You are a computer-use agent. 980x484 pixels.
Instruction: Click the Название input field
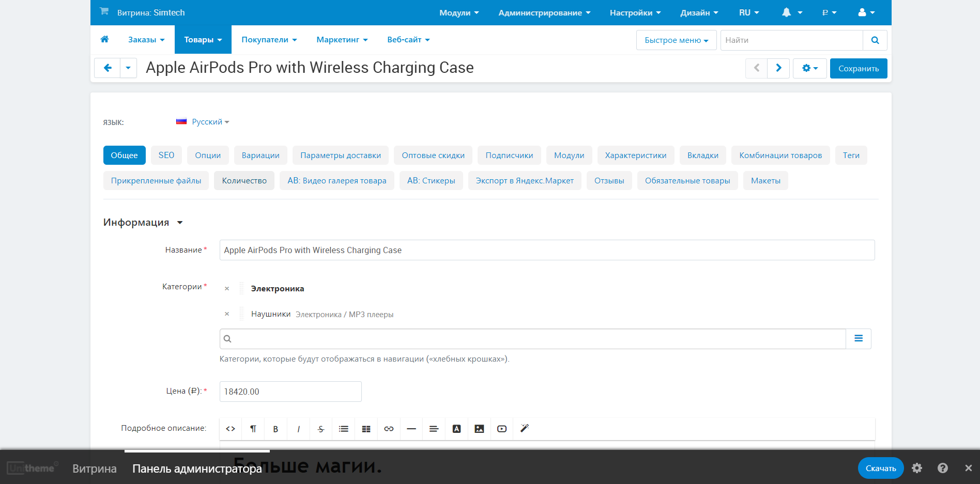[547, 250]
